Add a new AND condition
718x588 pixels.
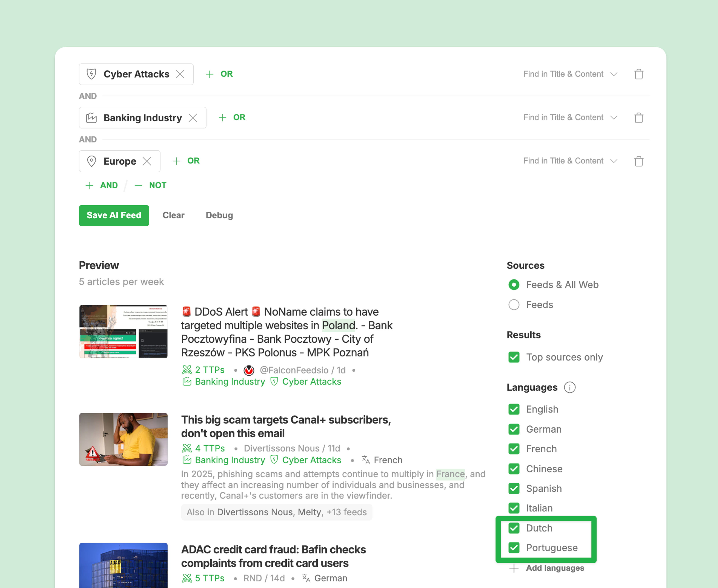(102, 185)
